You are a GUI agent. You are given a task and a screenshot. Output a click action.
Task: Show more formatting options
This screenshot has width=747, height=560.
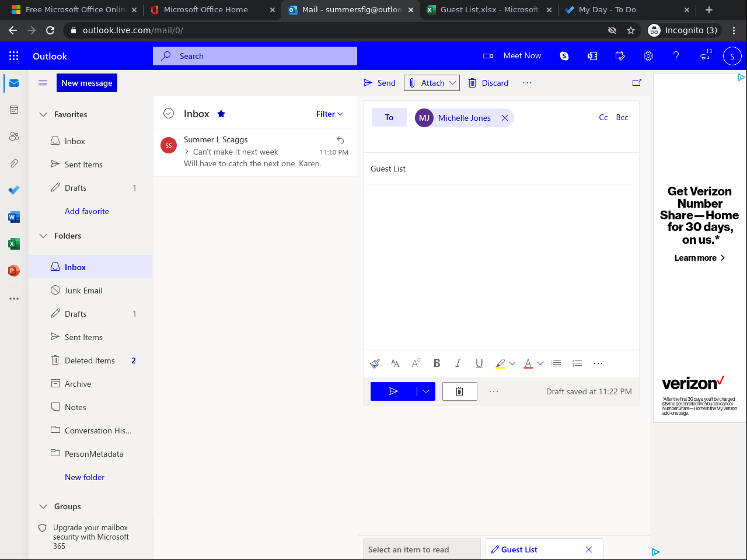(598, 363)
